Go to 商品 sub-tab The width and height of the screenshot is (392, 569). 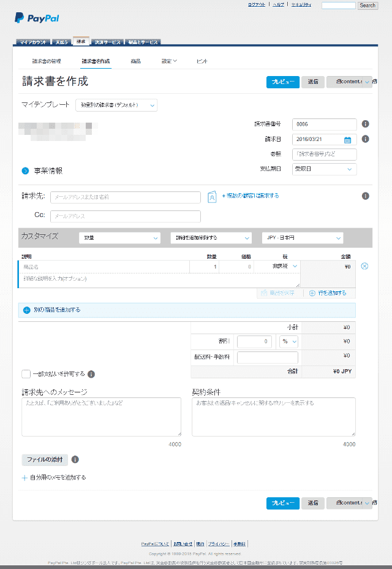pyautogui.click(x=135, y=61)
